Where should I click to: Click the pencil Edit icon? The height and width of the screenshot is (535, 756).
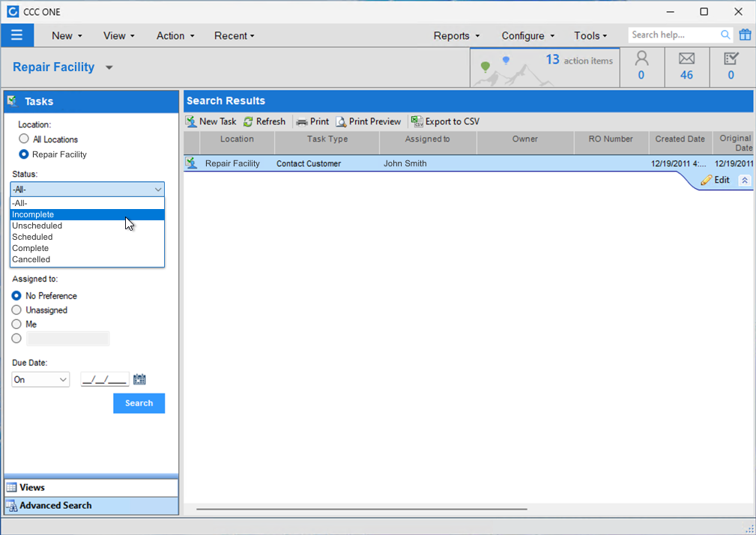tap(706, 181)
